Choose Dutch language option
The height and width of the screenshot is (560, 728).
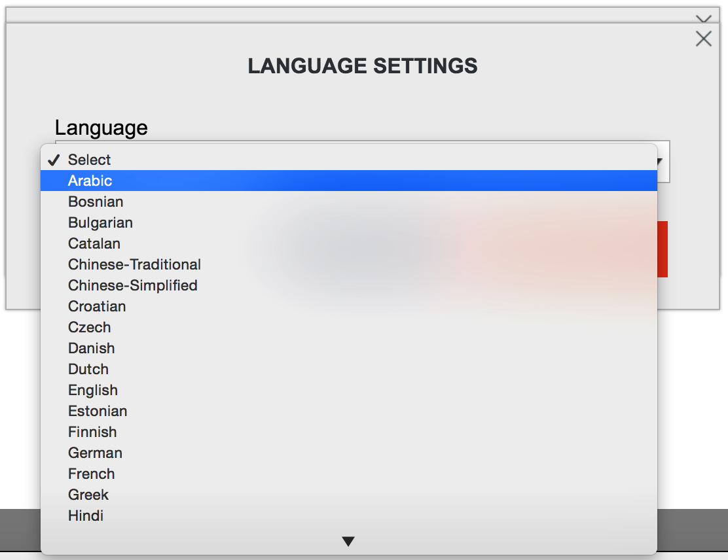point(349,369)
